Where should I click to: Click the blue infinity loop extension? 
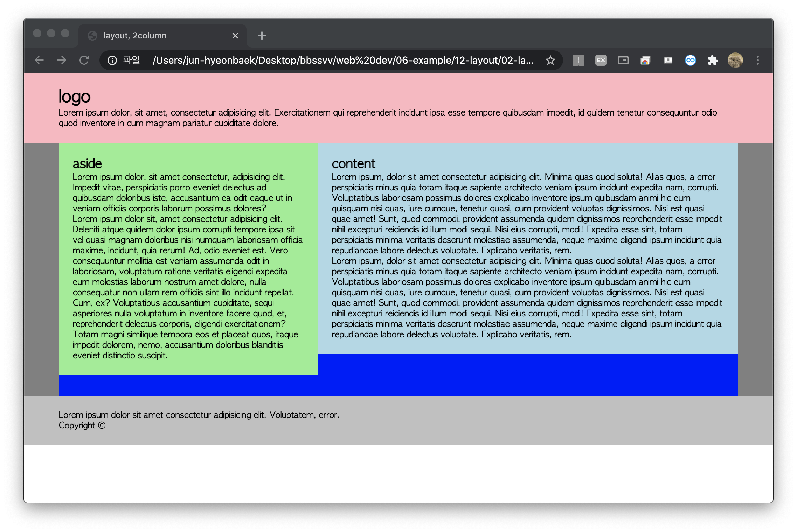point(690,60)
